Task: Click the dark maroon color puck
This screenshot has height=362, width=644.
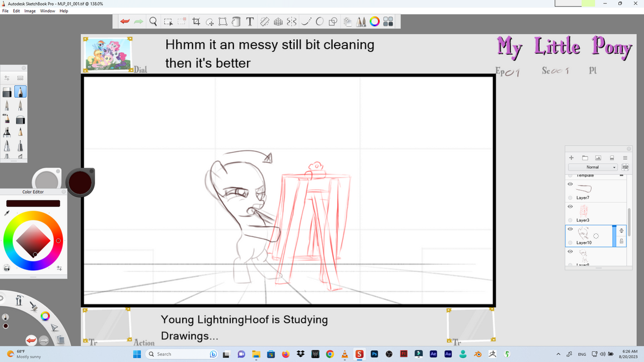Action: coord(79,182)
